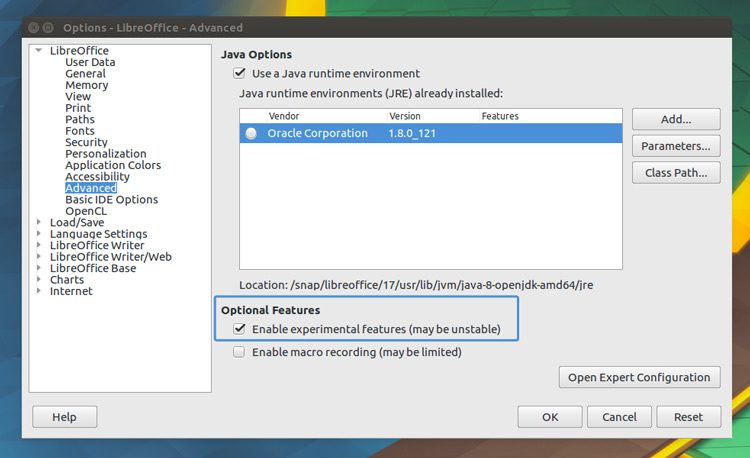Reset the options changes
The image size is (750, 458).
(x=688, y=417)
